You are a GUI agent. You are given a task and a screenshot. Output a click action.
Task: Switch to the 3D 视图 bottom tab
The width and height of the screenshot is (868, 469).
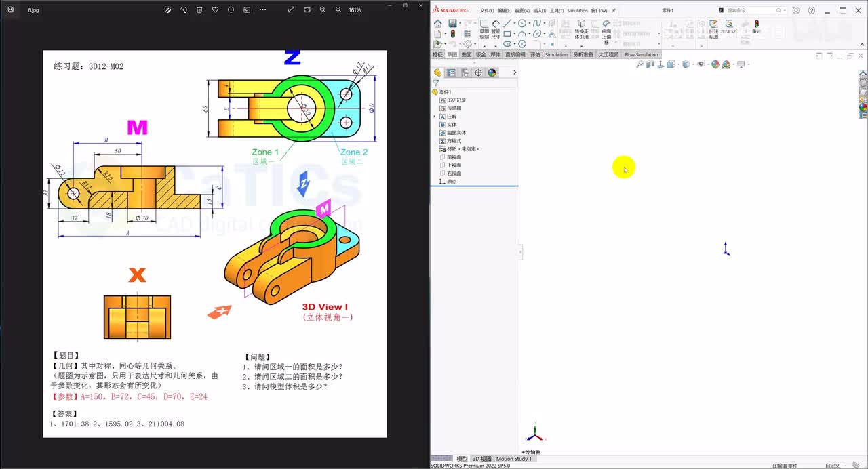[x=481, y=459]
